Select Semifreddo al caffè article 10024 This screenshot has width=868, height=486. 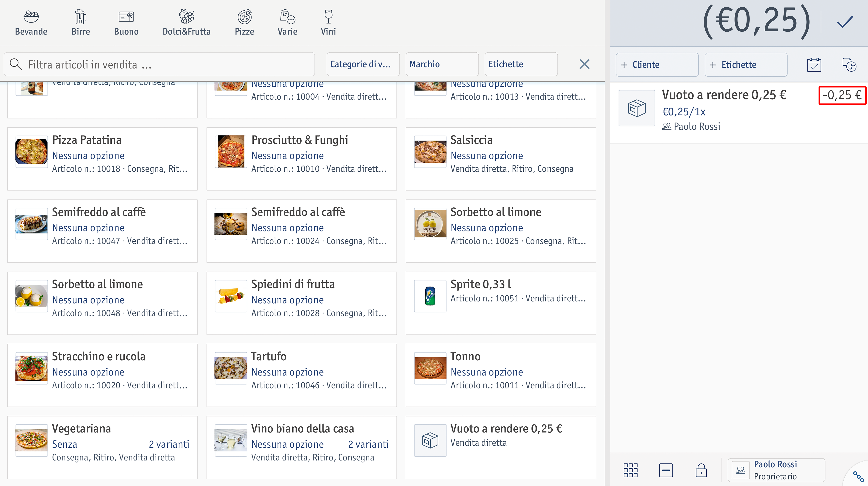pyautogui.click(x=302, y=231)
